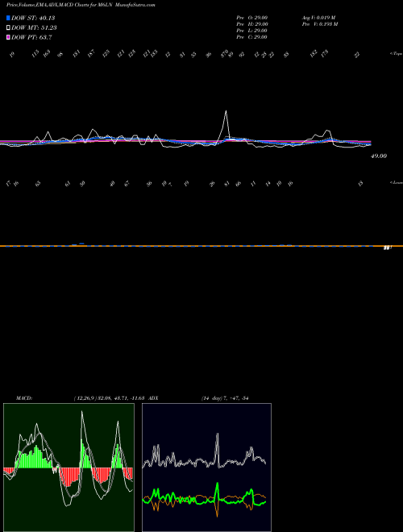Click the 49.00 price label
403x532 pixels.
(379, 156)
